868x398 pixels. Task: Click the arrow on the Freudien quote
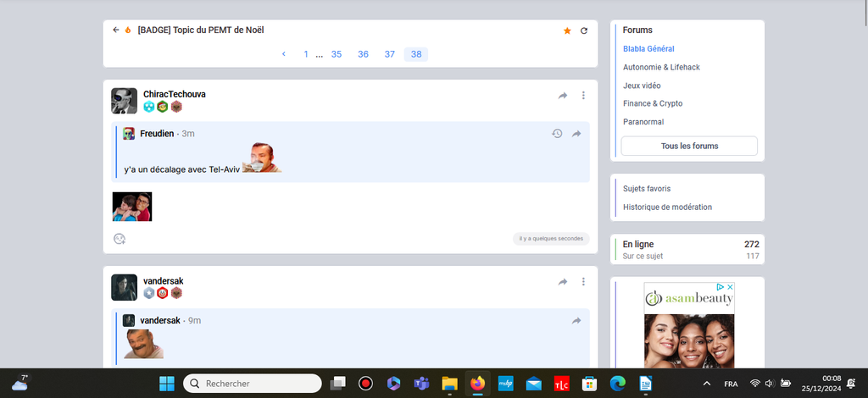coord(576,134)
